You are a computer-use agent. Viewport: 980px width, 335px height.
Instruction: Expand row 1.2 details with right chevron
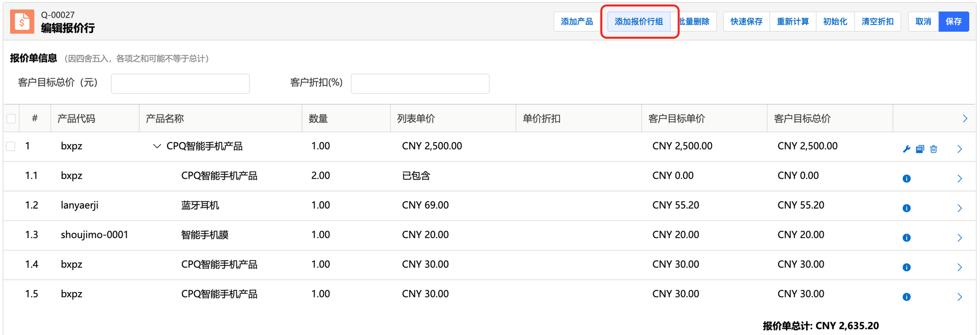click(959, 208)
